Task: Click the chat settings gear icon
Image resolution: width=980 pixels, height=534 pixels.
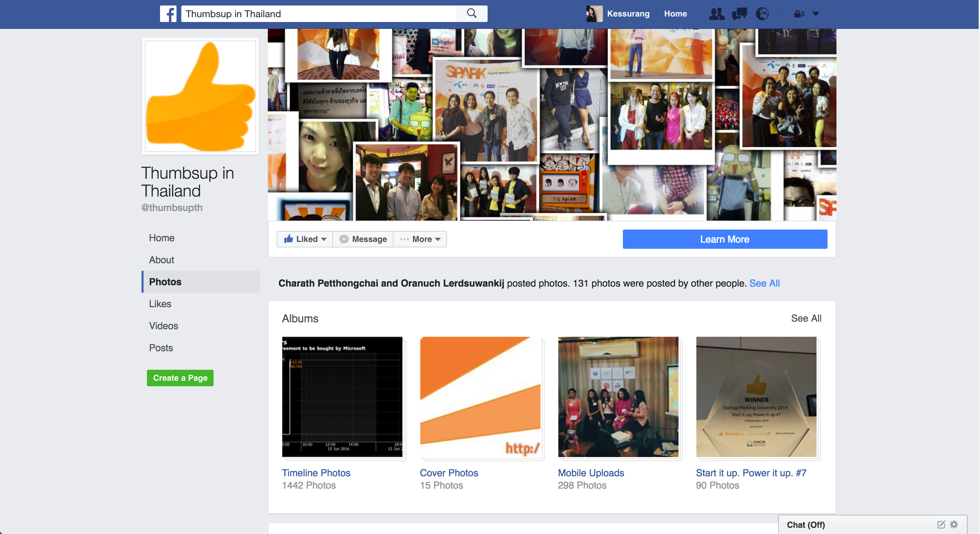Action: click(x=954, y=524)
